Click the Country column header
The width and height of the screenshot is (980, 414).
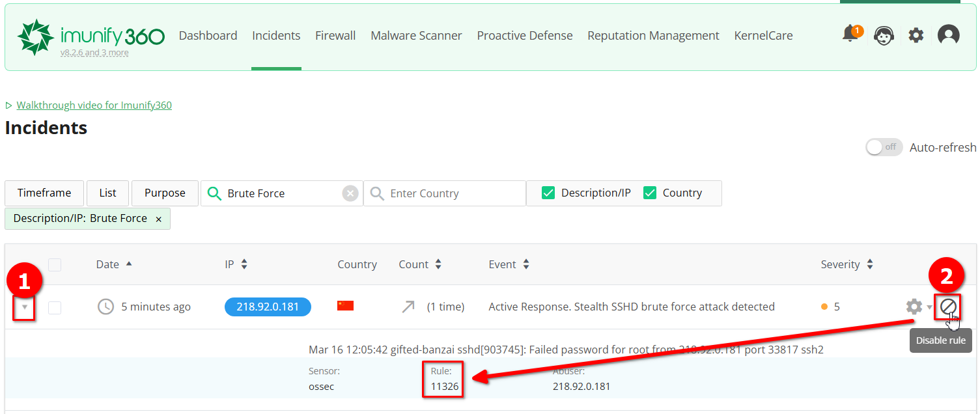(357, 264)
